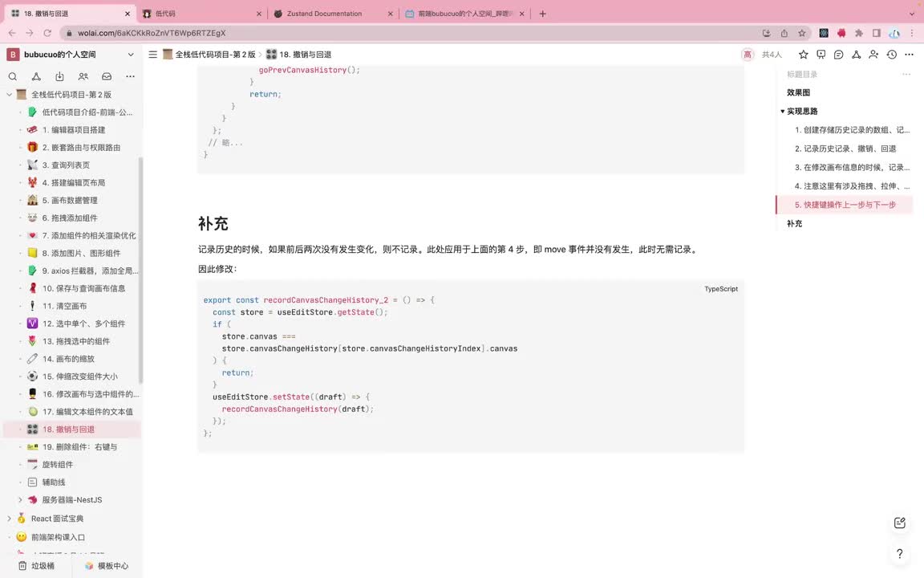Jump to 补充 in outline
The image size is (924, 578).
click(794, 223)
